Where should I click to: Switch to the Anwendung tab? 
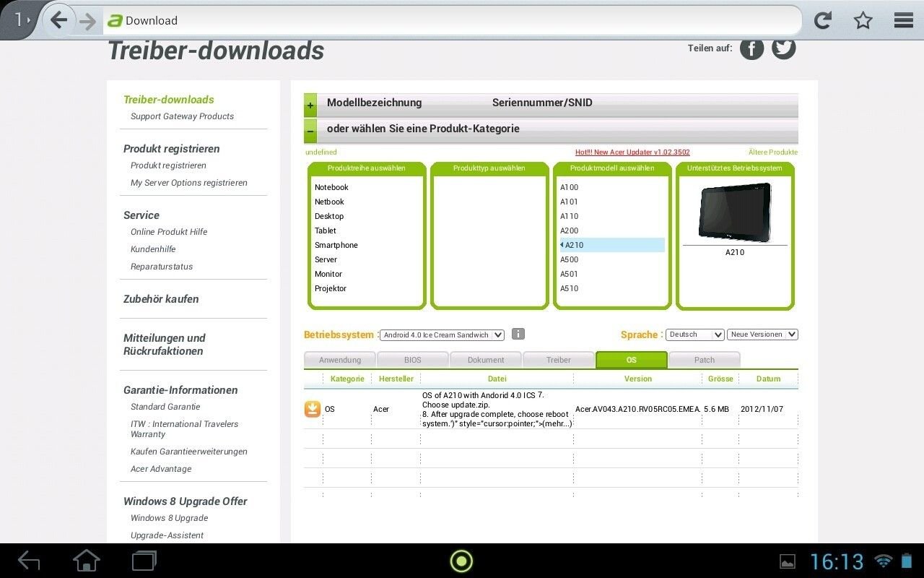coord(340,360)
